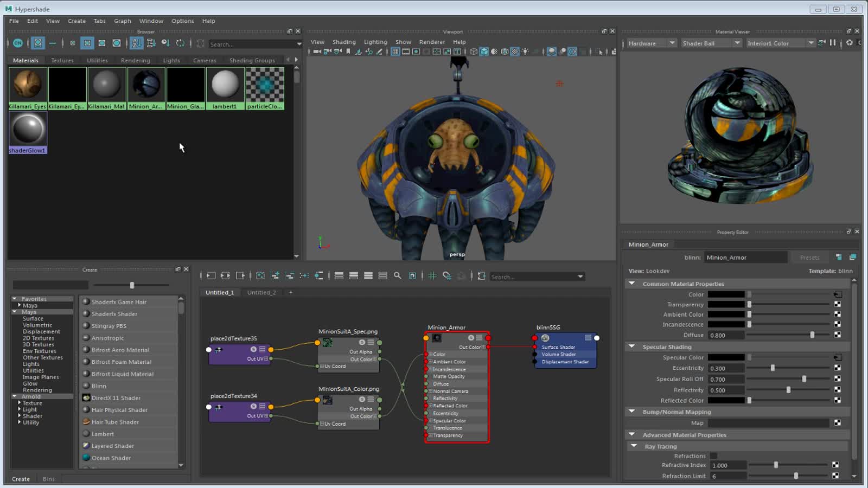This screenshot has height=488, width=868.
Task: Click the input and output connections icon
Action: point(226,276)
